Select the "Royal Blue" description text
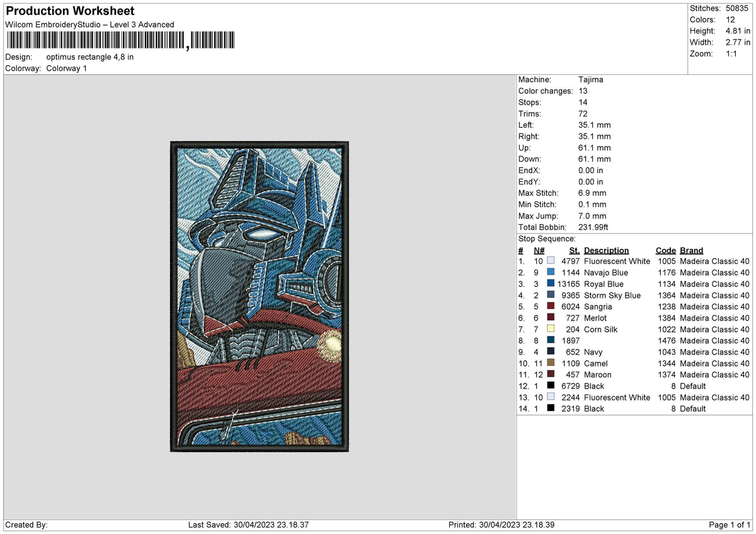756x534 pixels. tap(604, 284)
